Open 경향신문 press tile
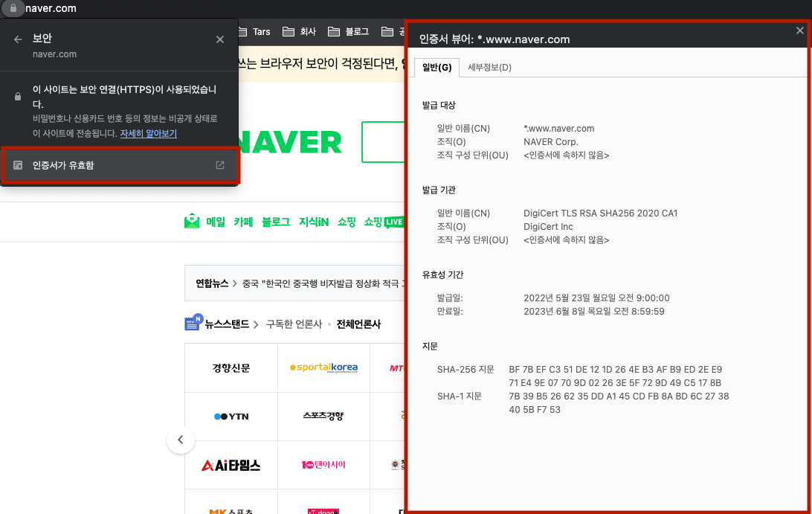Viewport: 812px width, 514px height. coord(231,368)
